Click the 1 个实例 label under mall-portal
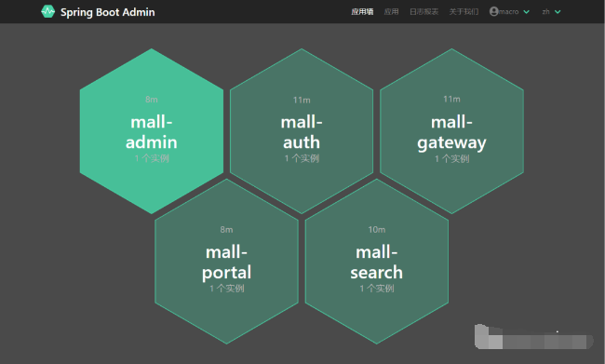This screenshot has width=605, height=364. 227,289
